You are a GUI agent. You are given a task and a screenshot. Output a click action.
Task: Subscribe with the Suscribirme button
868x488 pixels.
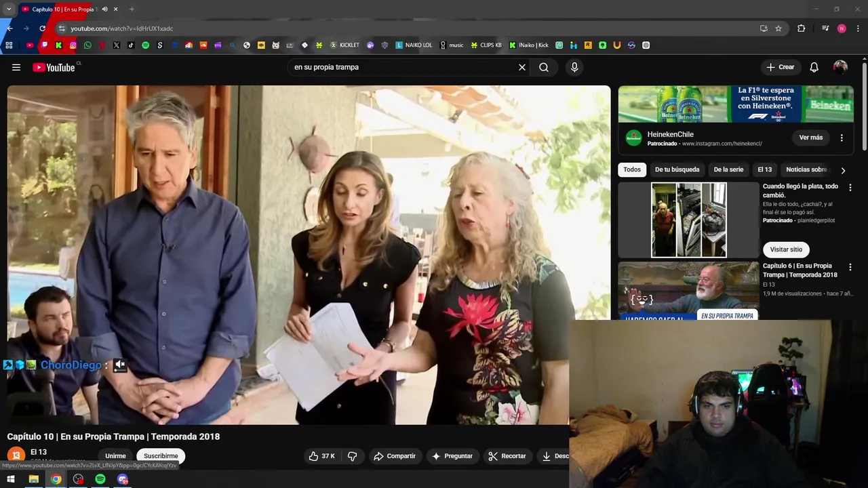[x=161, y=456]
